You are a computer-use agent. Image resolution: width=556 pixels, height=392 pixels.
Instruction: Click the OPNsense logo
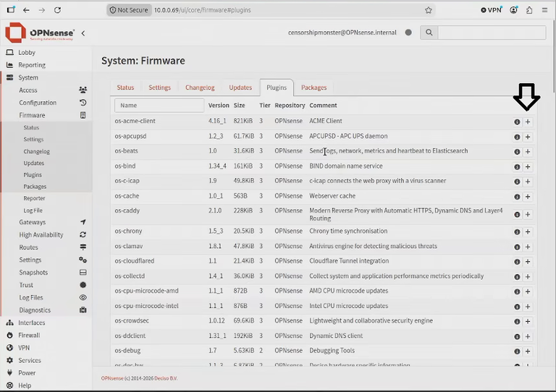click(x=40, y=33)
